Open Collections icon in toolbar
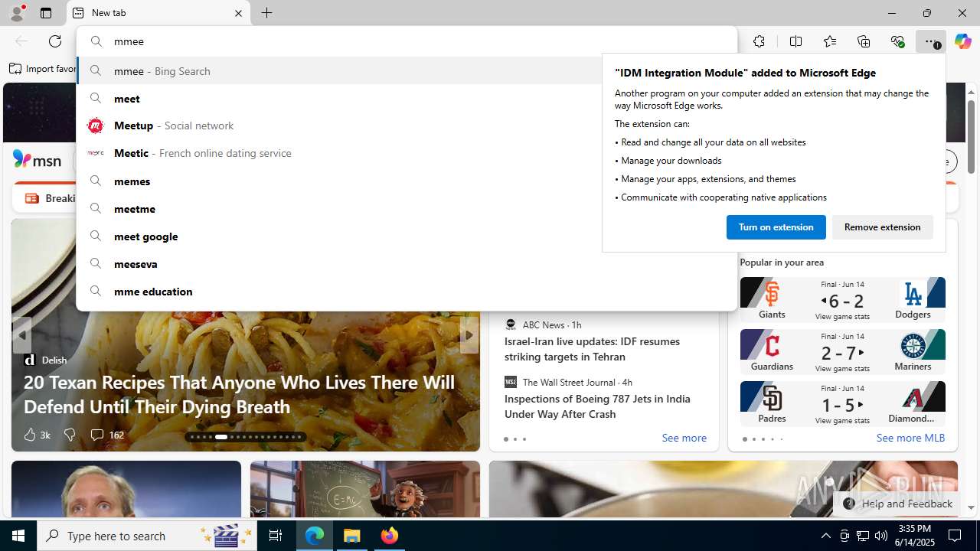Screen dimensions: 980x551 tap(864, 41)
